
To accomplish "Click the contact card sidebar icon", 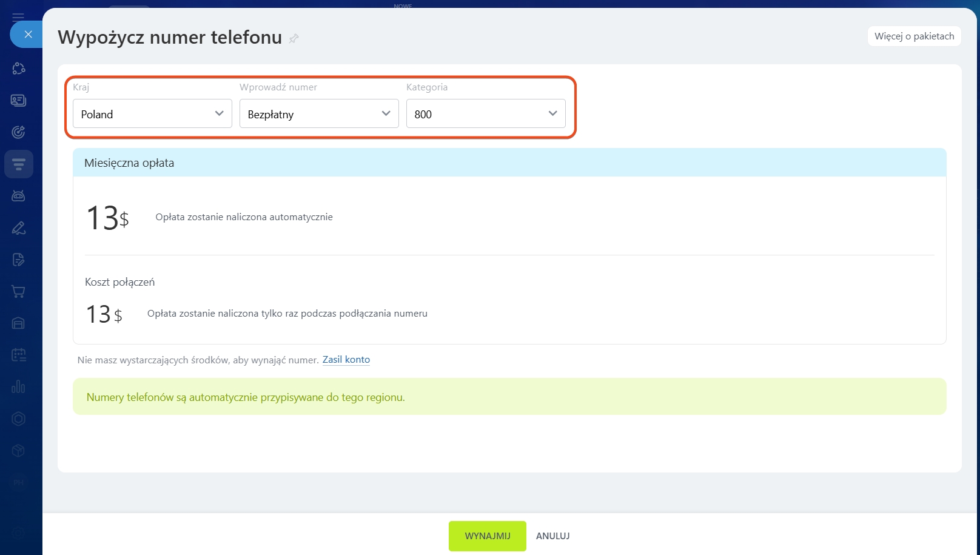I will 19,101.
